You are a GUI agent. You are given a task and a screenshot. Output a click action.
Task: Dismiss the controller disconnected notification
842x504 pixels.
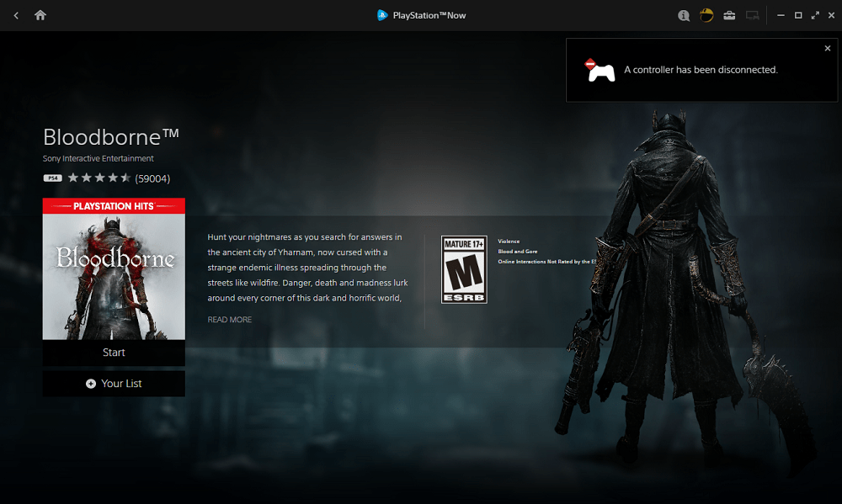point(828,48)
